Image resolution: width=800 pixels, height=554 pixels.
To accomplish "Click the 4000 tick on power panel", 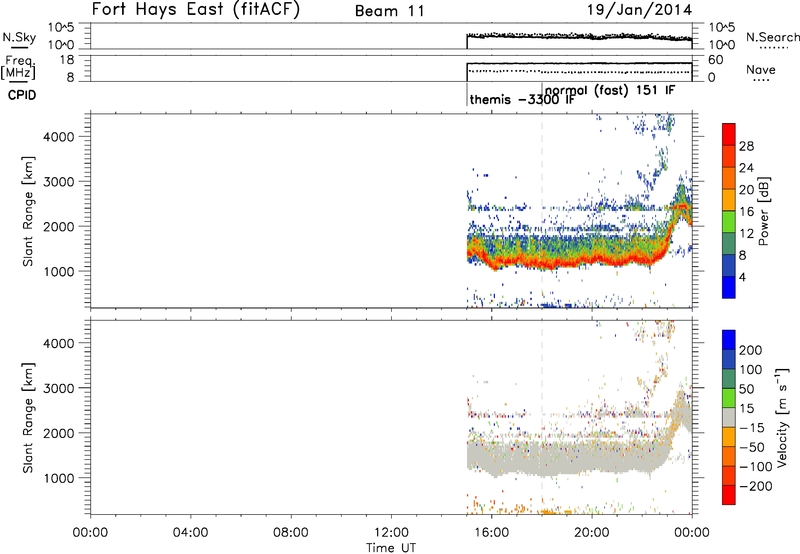I will (x=59, y=137).
